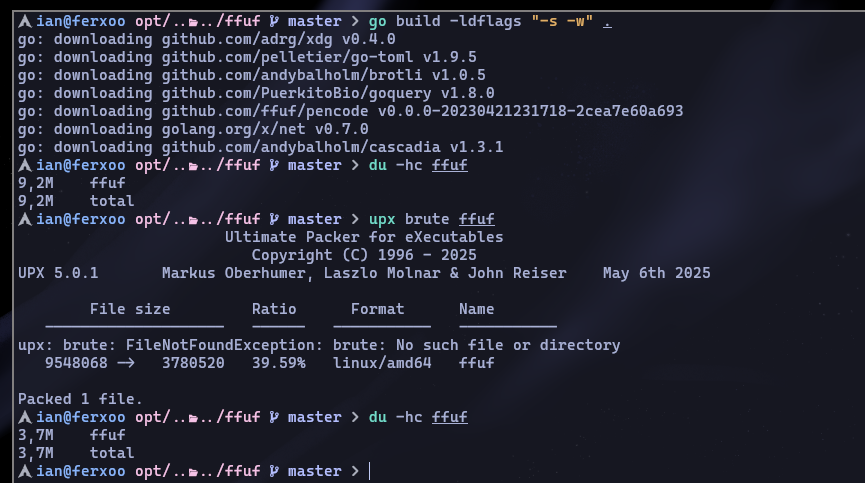
Task: Click the underlined ffuf in the first du -hc command
Action: (450, 165)
